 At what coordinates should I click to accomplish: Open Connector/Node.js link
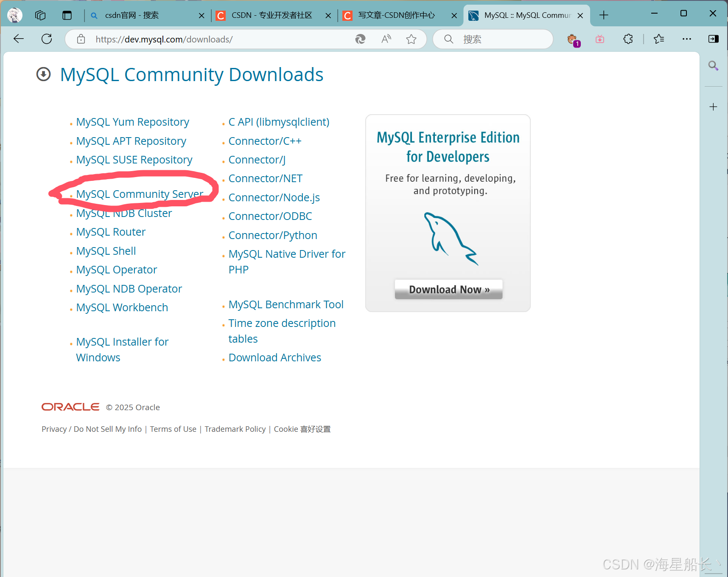(274, 197)
